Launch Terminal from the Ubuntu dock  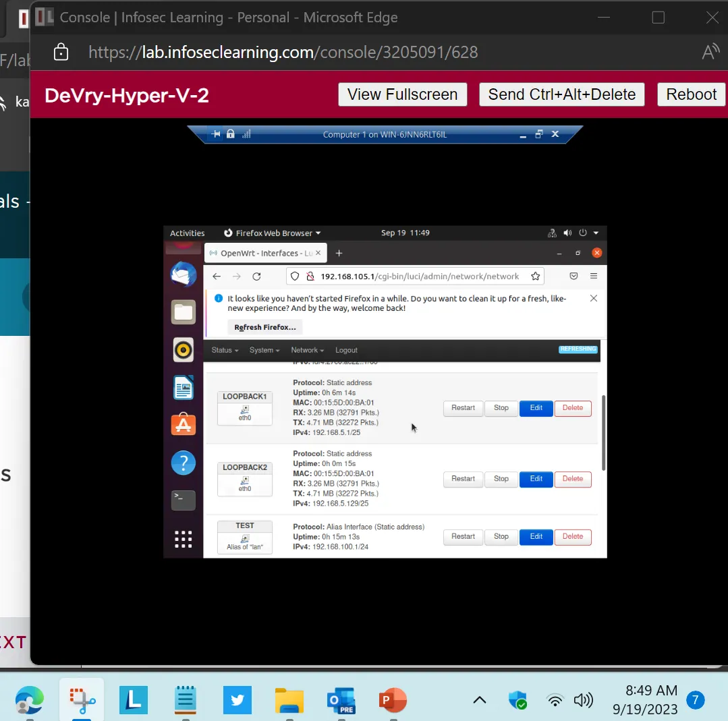coord(184,500)
